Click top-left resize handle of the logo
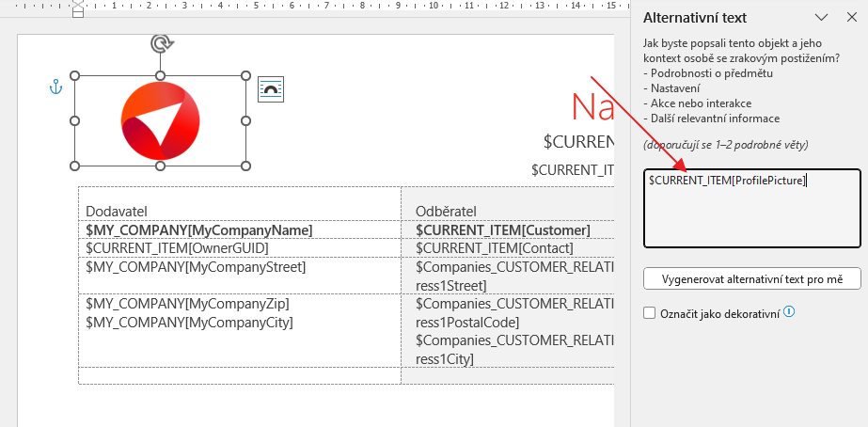This screenshot has width=868, height=427. click(75, 76)
